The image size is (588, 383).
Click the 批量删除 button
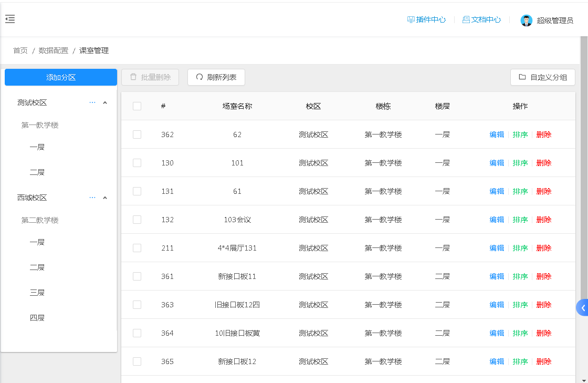pyautogui.click(x=150, y=77)
